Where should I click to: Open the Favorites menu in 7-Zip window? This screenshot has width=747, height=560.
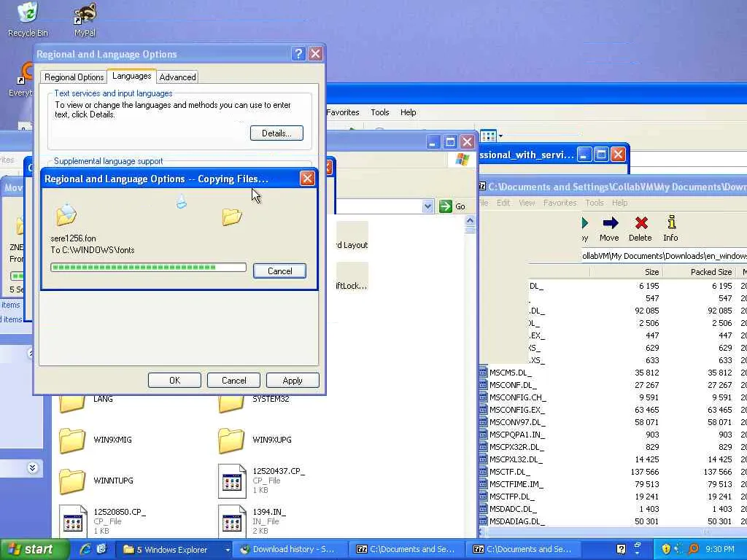(560, 203)
